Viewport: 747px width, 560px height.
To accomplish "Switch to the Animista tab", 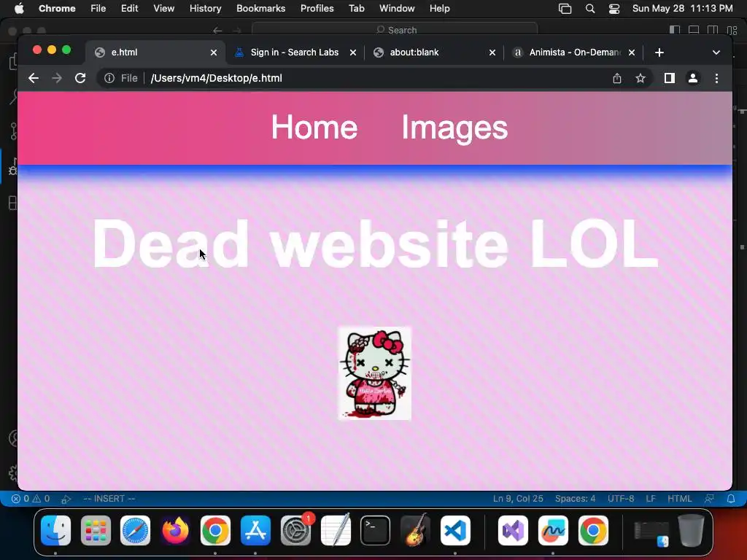I will 573,52.
